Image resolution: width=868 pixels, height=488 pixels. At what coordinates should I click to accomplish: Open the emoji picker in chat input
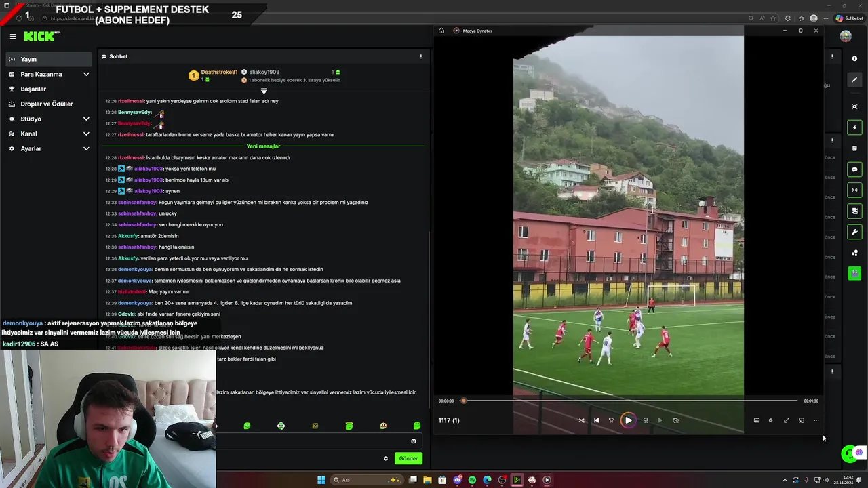pos(414,441)
